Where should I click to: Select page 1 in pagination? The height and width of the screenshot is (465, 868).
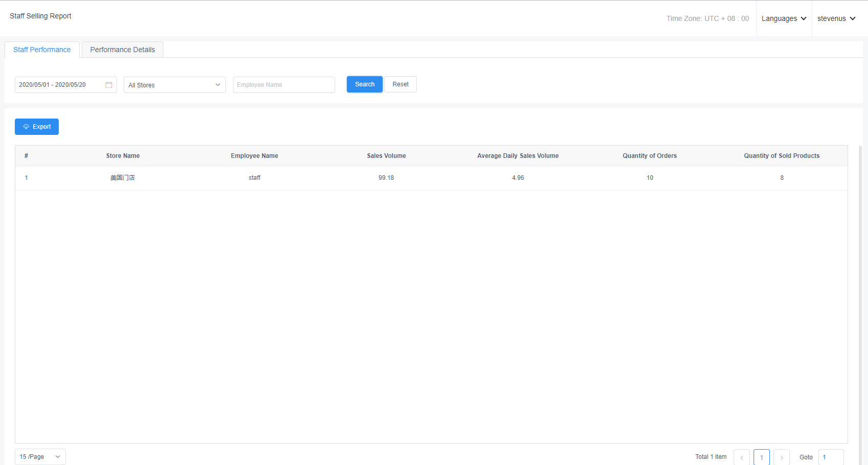pyautogui.click(x=761, y=457)
